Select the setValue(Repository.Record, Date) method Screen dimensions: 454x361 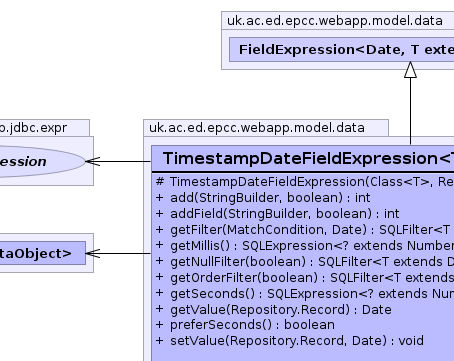pyautogui.click(x=290, y=341)
